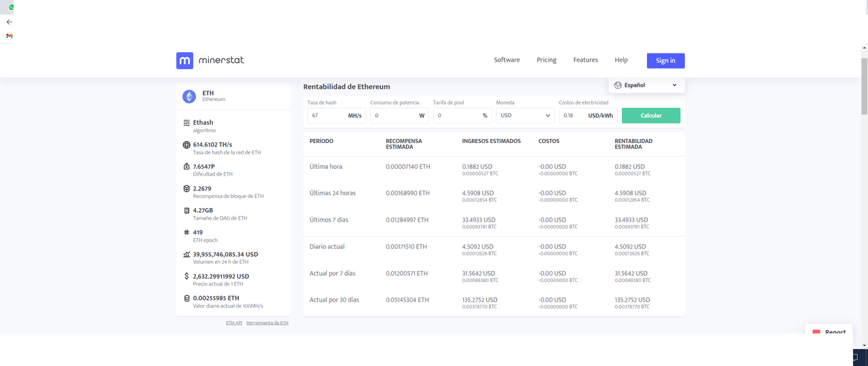The image size is (868, 366).
Task: Click the Últimas 24 horas row label
Action: [332, 193]
